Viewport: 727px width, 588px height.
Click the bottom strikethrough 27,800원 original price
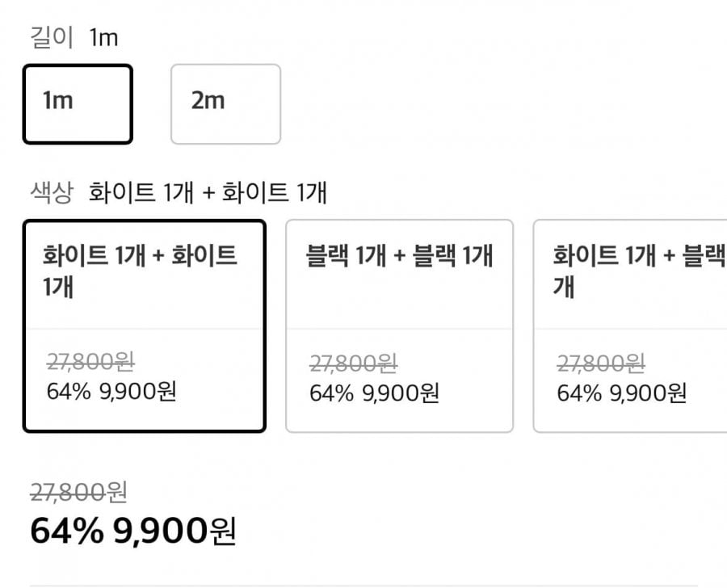[78, 491]
